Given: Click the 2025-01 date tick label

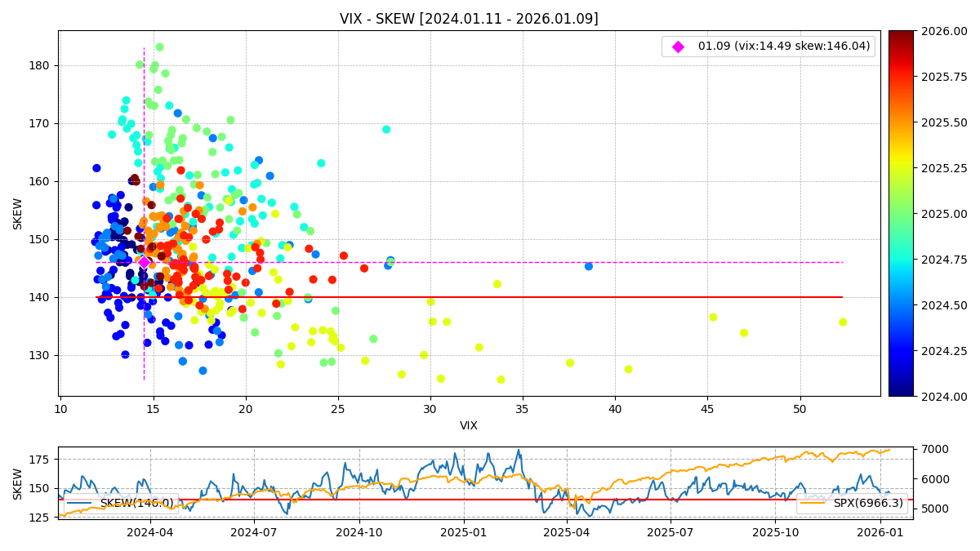Looking at the screenshot, I should (x=464, y=532).
